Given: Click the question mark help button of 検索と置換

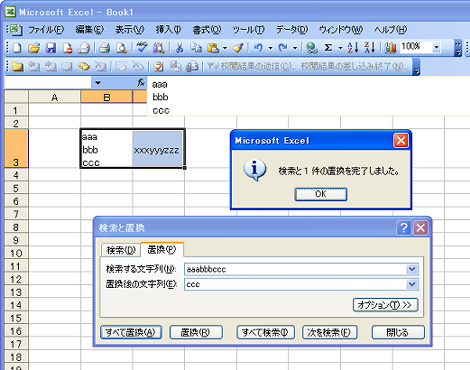Looking at the screenshot, I should pyautogui.click(x=404, y=228).
